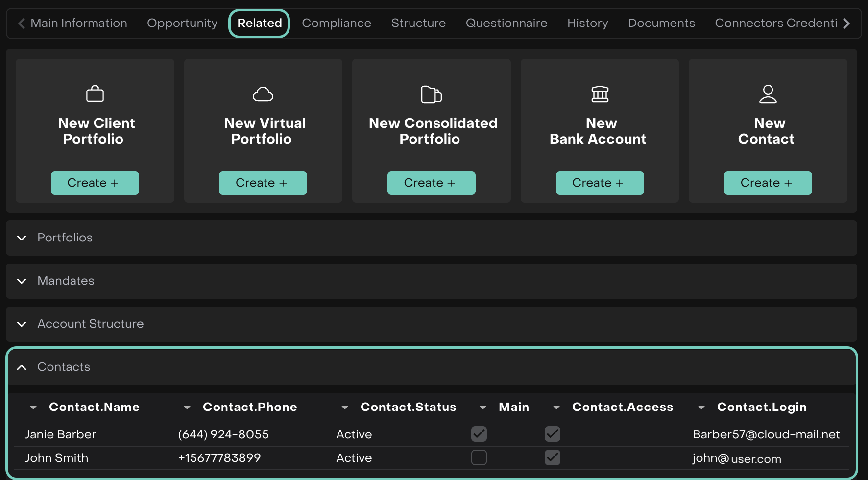Screen dimensions: 868x480
Task: Select Janie Barber's login email cell
Action: click(766, 434)
